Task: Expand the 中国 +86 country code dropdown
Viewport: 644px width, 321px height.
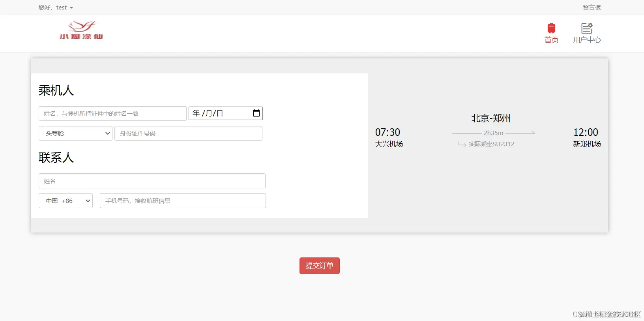Action: tap(66, 201)
